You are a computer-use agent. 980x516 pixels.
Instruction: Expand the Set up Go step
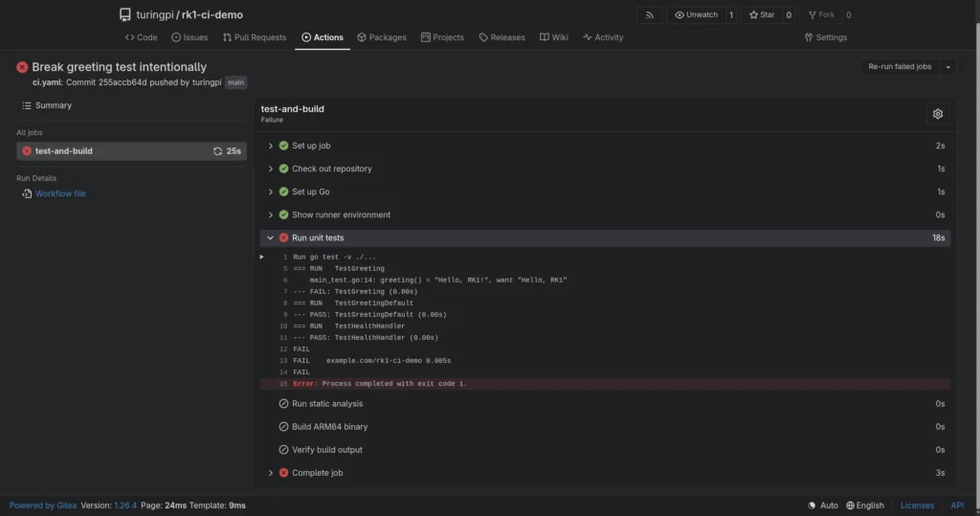click(271, 192)
